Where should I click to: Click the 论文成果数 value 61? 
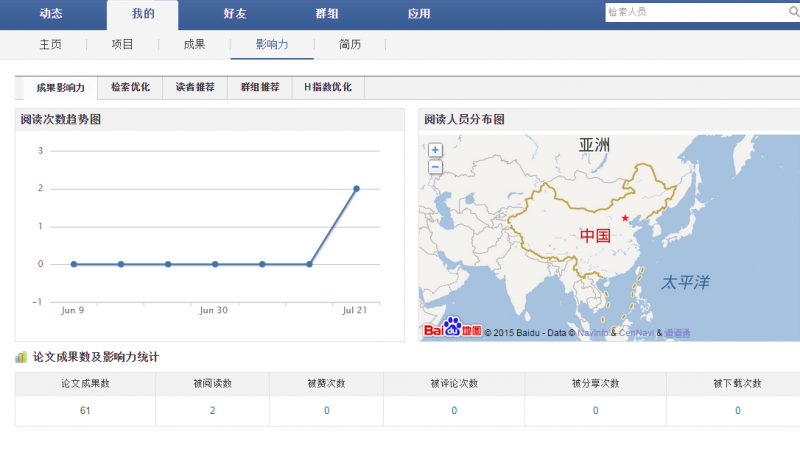point(85,410)
